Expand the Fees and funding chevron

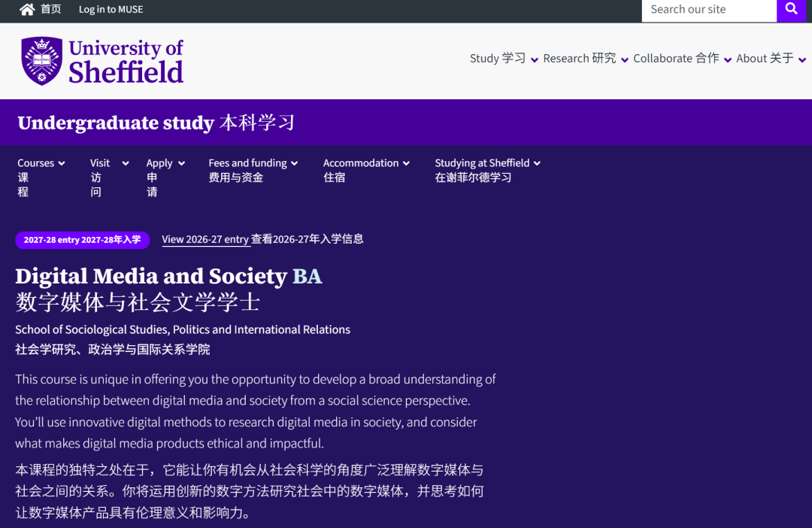pyautogui.click(x=294, y=164)
